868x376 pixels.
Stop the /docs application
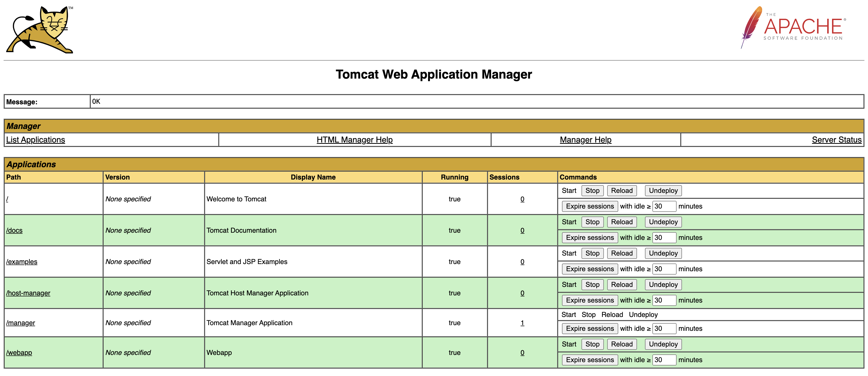(592, 222)
